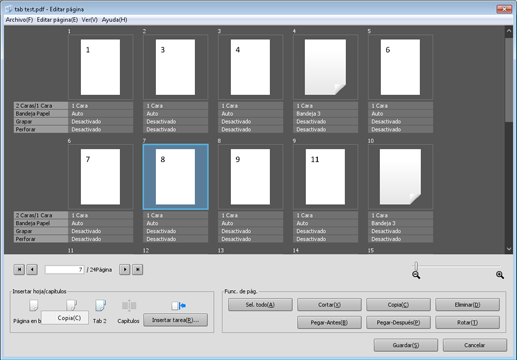Click the zoom in magnifier icon
Image resolution: width=517 pixels, height=360 pixels.
click(500, 275)
